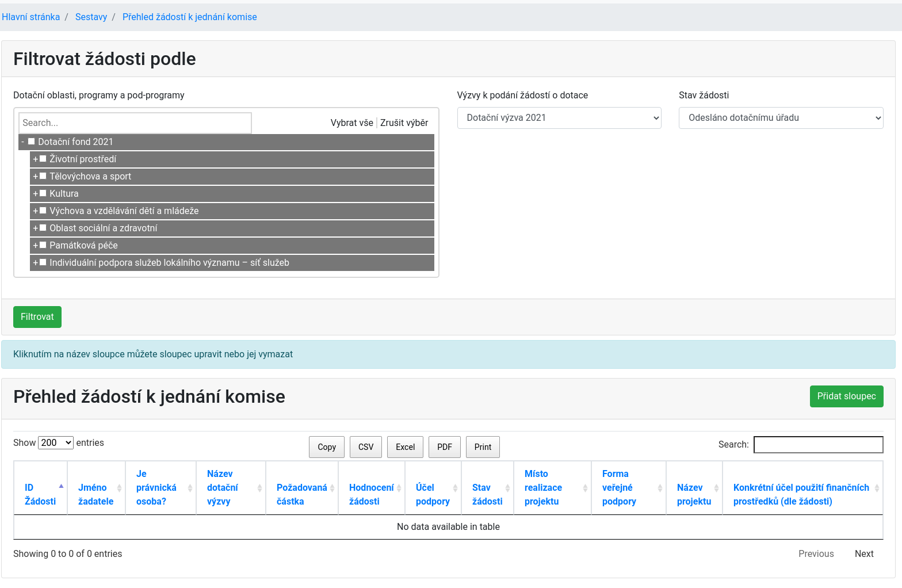Click the Přidat sloupec button
The image size is (902, 588).
point(846,396)
